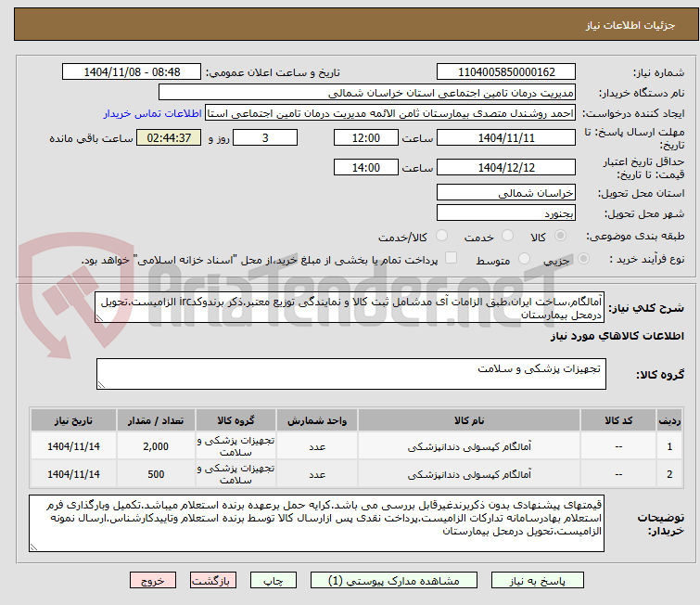Image resolution: width=700 pixels, height=605 pixels.
Task: Choose the جزیی purchase type radio
Action: 583,258
